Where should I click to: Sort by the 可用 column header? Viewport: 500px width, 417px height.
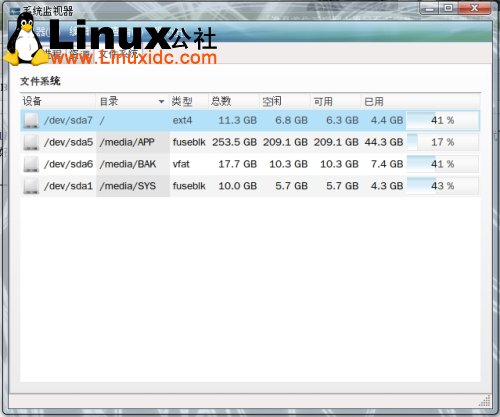(x=336, y=101)
